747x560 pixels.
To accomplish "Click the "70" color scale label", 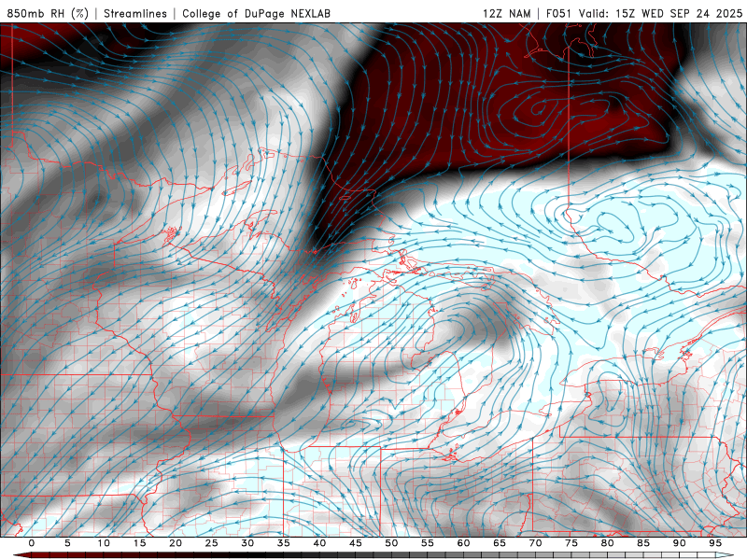I will [x=535, y=543].
